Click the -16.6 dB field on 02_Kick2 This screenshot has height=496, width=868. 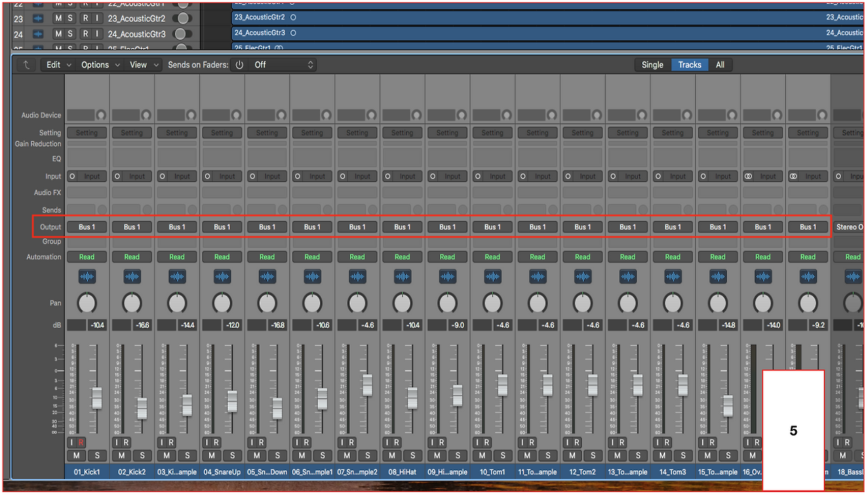click(142, 325)
